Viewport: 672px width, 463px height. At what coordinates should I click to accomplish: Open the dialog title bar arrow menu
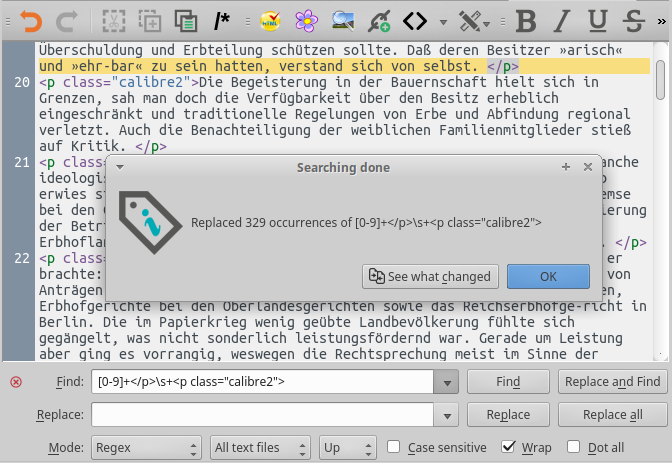pos(120,167)
